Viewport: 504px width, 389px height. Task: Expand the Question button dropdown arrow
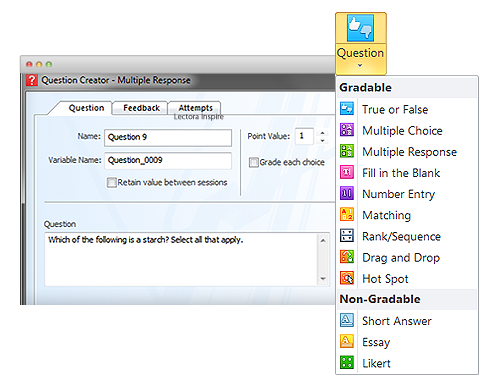(x=360, y=66)
